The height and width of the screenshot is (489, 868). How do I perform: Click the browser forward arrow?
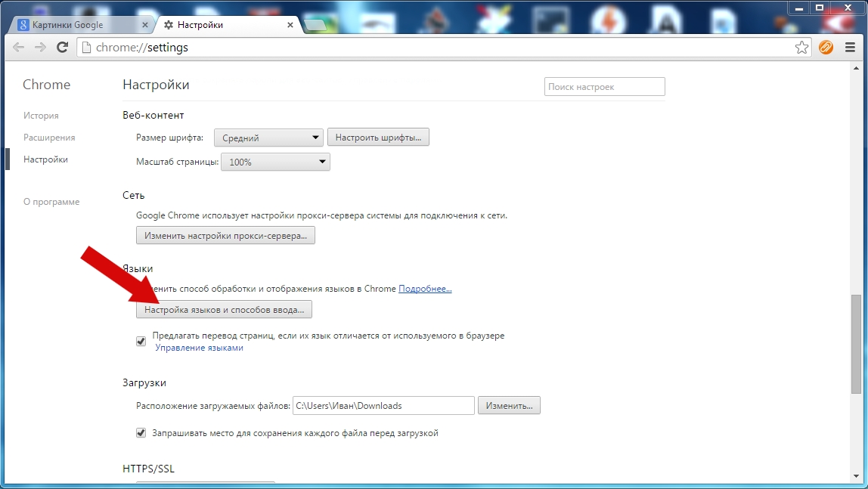pos(40,48)
